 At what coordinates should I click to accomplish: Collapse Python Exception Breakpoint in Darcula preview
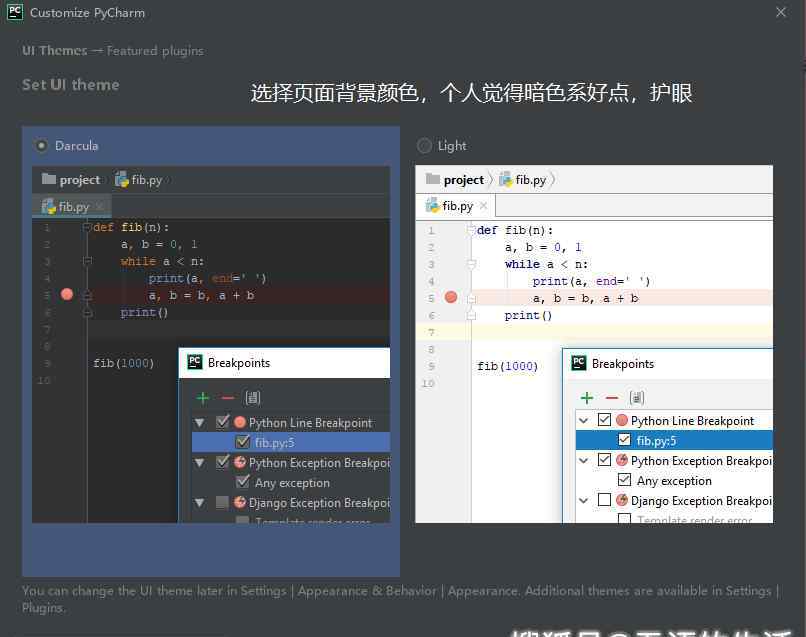point(200,462)
